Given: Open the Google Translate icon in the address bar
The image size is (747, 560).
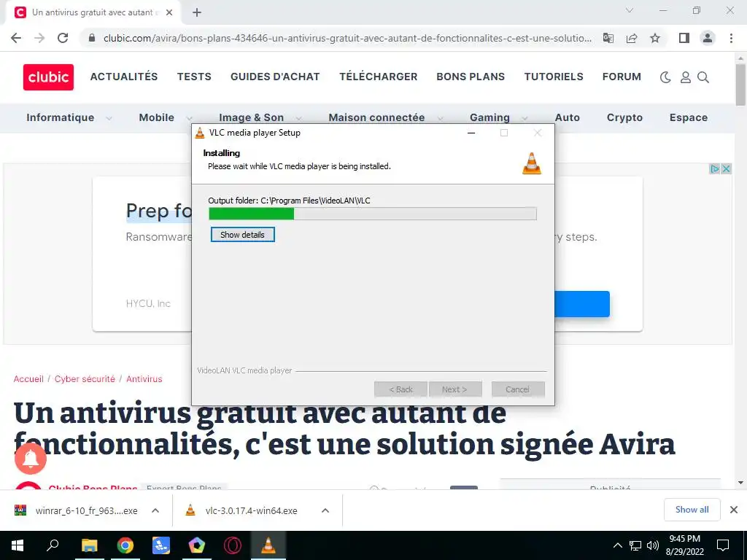Looking at the screenshot, I should pyautogui.click(x=608, y=38).
